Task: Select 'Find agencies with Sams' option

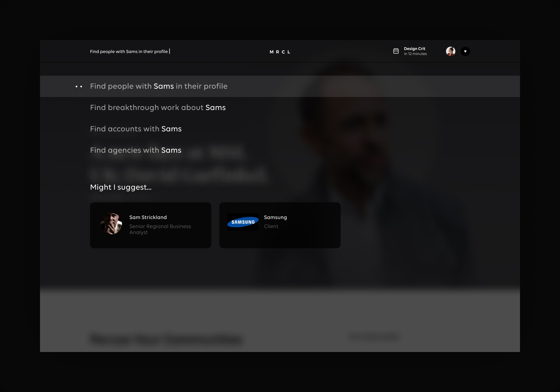Action: click(136, 150)
